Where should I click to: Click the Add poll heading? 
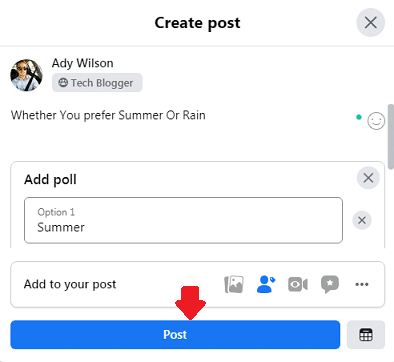point(50,180)
